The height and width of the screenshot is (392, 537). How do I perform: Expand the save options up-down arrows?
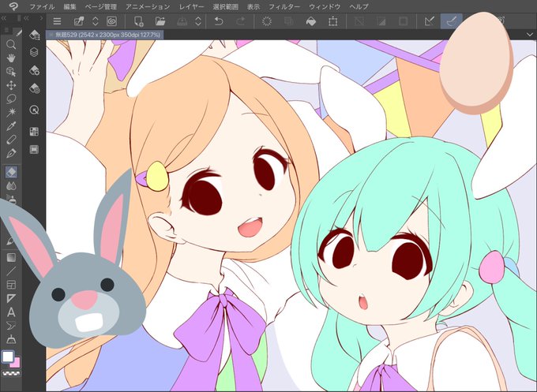pyautogui.click(x=198, y=21)
